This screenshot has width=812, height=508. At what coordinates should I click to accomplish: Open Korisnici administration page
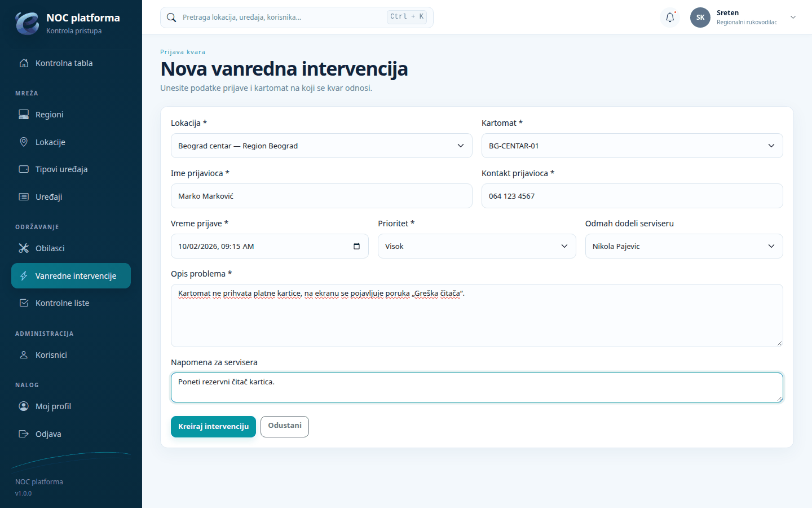click(71, 355)
